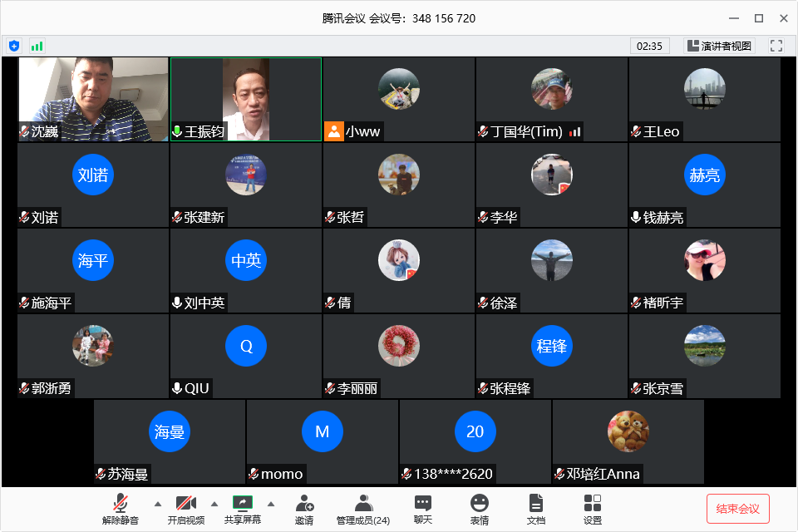Click the 02:35 meeting timer
This screenshot has height=532, width=798.
[649, 46]
